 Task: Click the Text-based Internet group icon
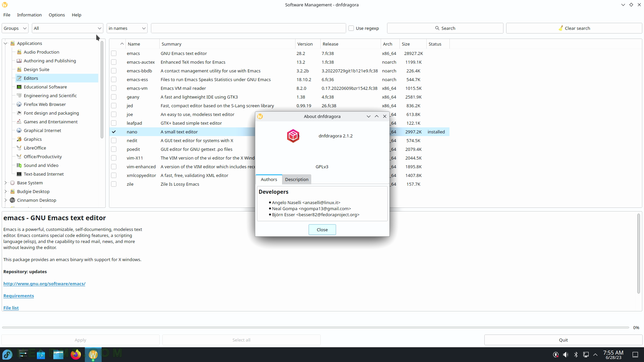tap(19, 174)
